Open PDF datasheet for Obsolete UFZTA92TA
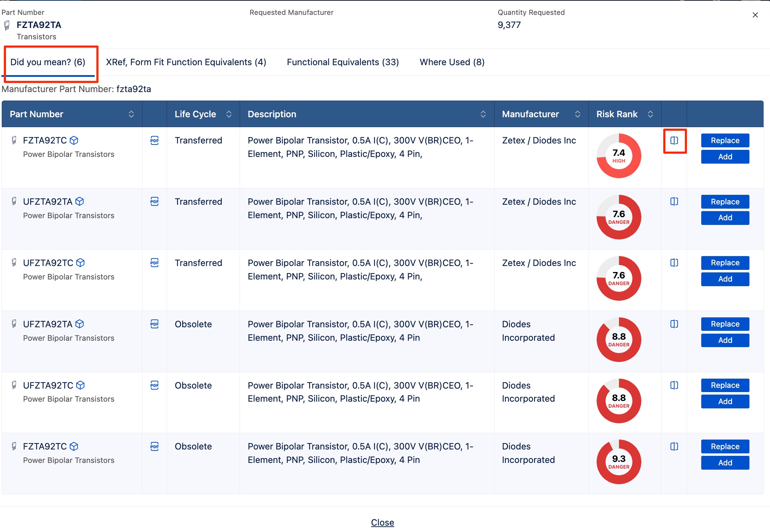The height and width of the screenshot is (532, 770). tap(155, 324)
